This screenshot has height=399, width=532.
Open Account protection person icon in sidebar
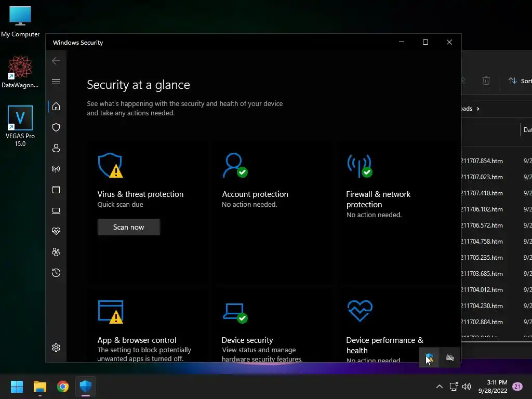[x=56, y=148]
